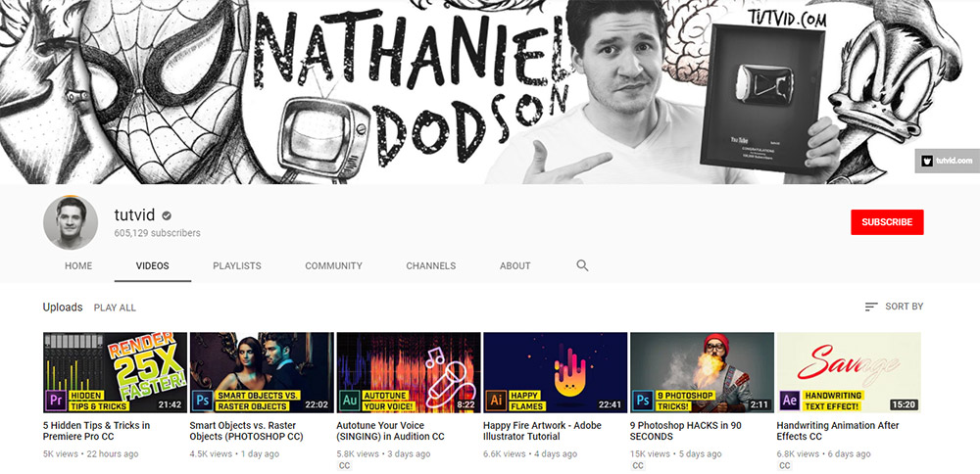The image size is (980, 474).
Task: Open the 5 Hidden Tips Premiere Pro thumbnail
Action: click(115, 372)
